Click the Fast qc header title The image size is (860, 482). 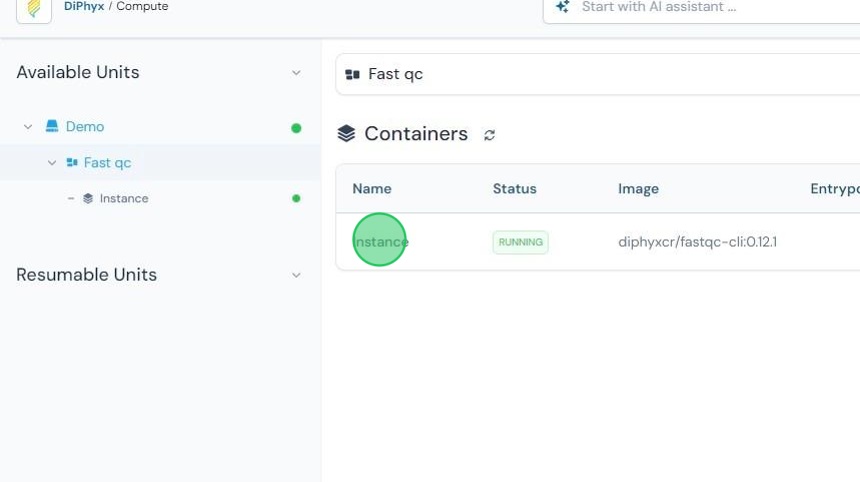(395, 74)
